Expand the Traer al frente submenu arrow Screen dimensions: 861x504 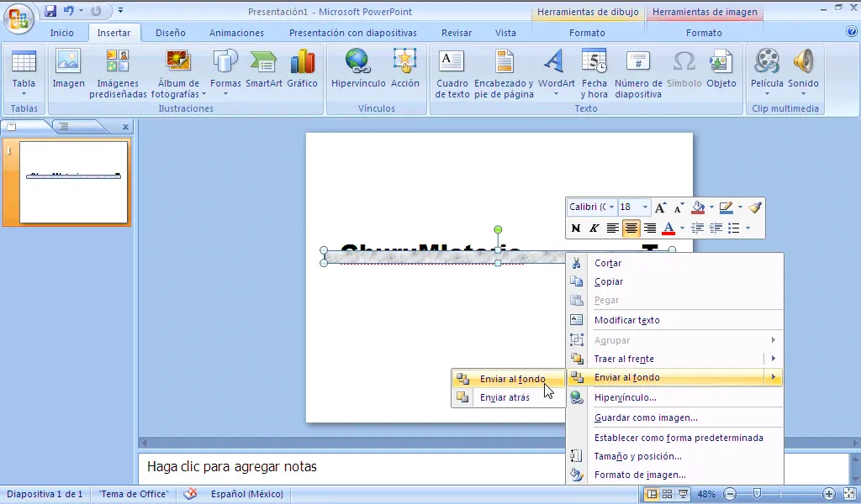[x=773, y=359]
